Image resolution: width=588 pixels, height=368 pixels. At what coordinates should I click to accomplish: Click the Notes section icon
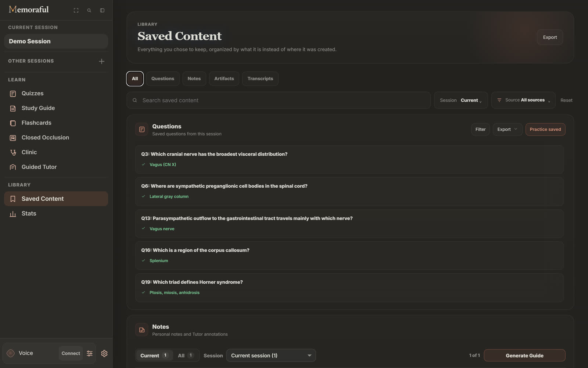click(141, 330)
